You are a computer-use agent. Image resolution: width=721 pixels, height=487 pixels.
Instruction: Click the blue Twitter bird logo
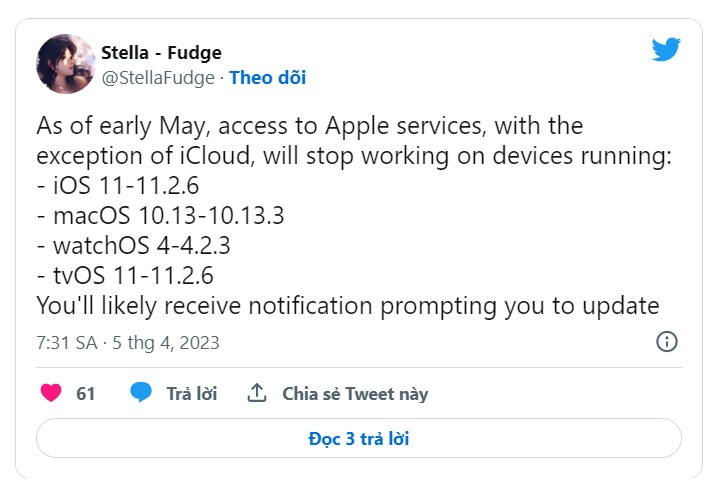point(666,49)
